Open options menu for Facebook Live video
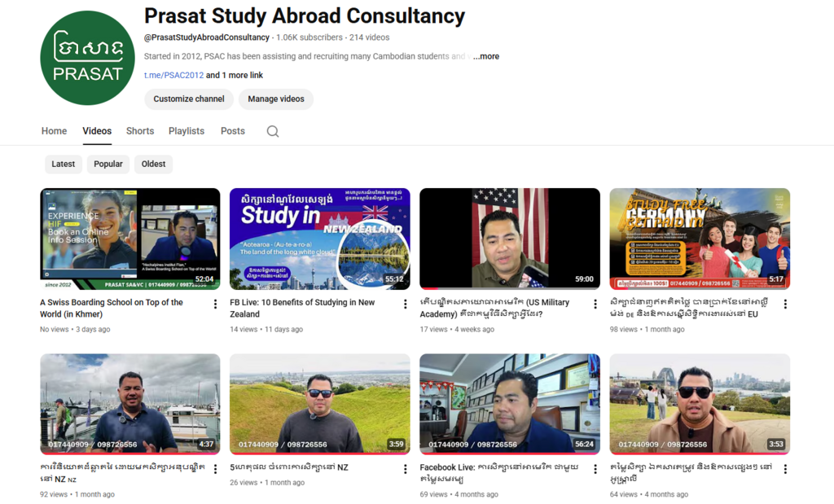This screenshot has height=504, width=834. pos(595,469)
